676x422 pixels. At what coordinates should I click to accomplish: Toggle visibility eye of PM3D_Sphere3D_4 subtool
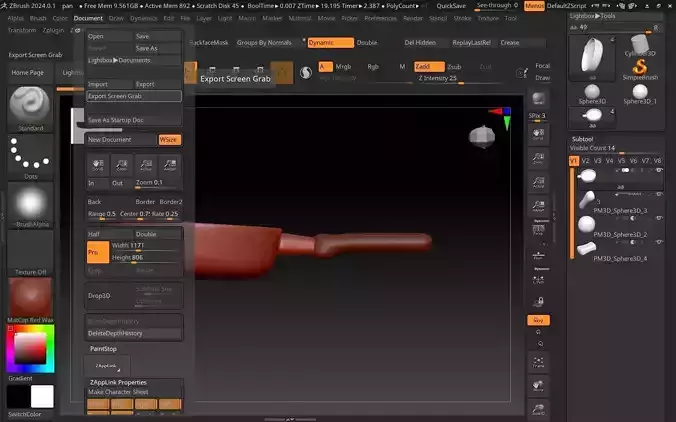point(659,242)
